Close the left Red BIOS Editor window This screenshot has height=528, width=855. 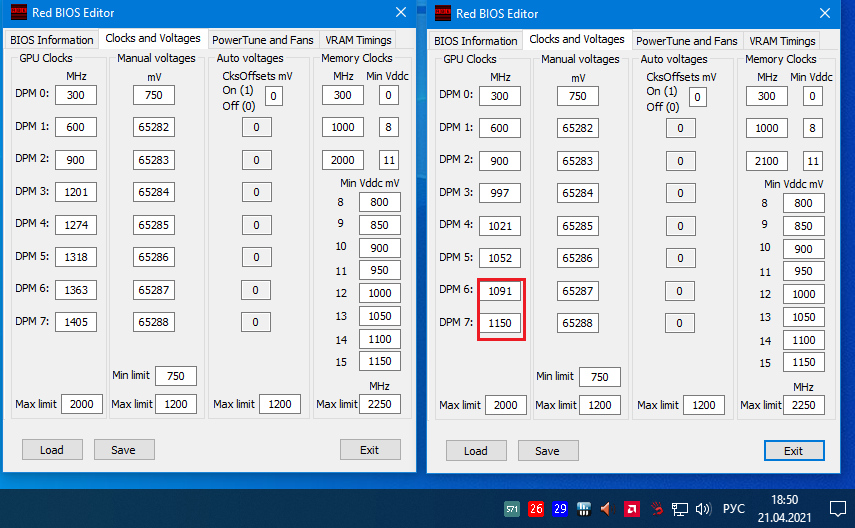coord(401,12)
